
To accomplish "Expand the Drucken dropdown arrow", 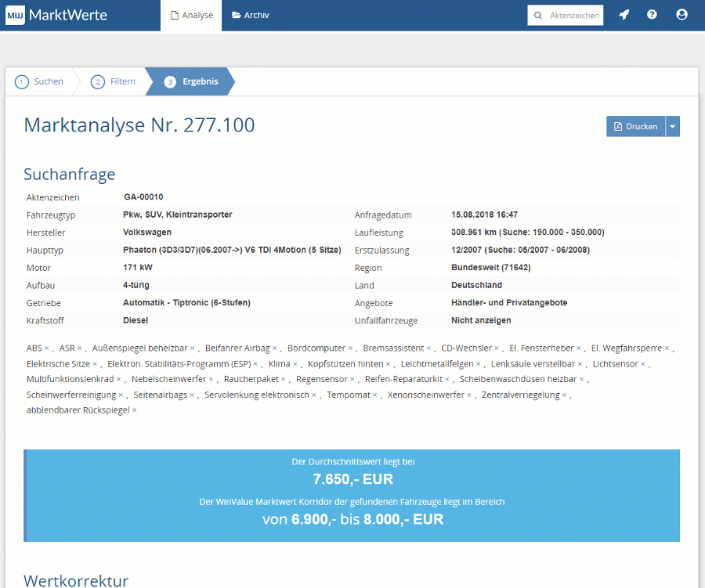I will click(x=673, y=126).
